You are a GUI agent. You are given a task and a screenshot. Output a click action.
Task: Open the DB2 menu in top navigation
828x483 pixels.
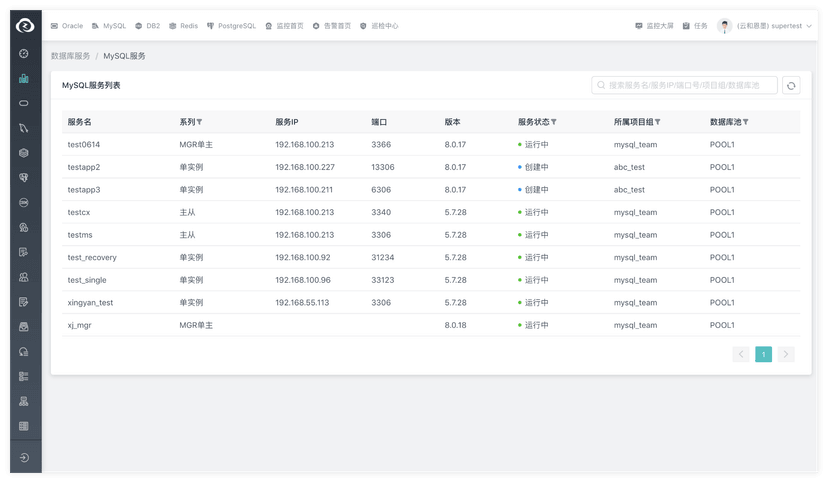(147, 26)
